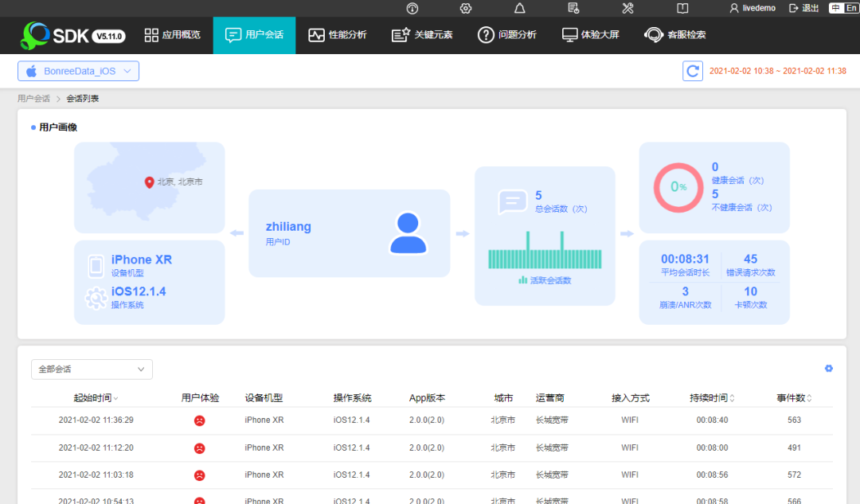Image resolution: width=860 pixels, height=504 pixels.
Task: Switch interface language to English
Action: [852, 8]
